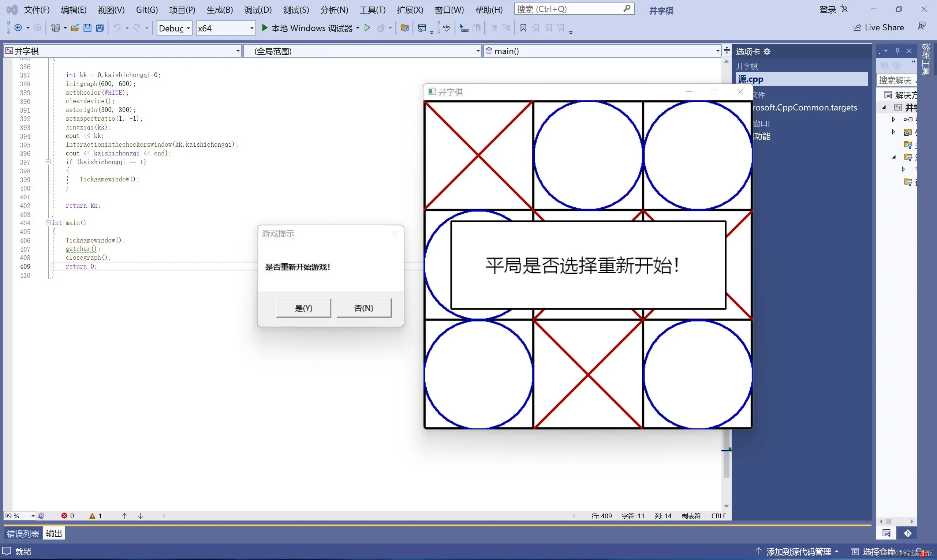Screen dimensions: 937x560
Task: Click Microsoft.CppCommon.targets in the tab list
Action: (804, 108)
